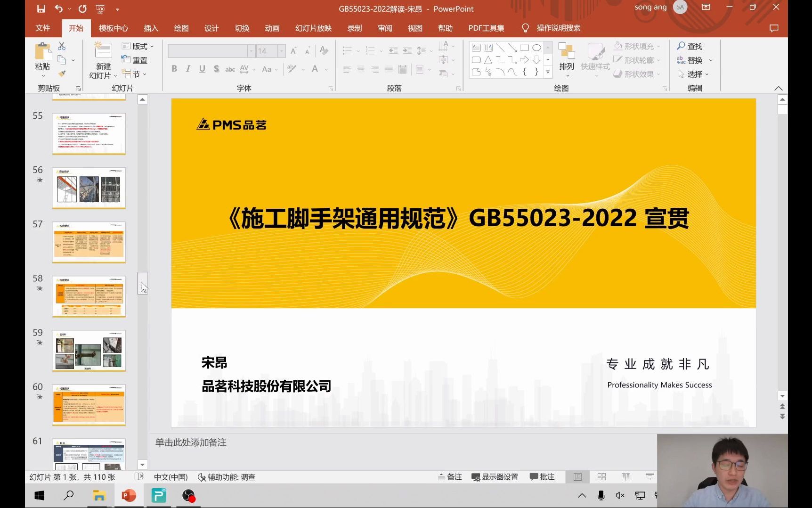Viewport: 812px width, 508px height.
Task: Increase list indent level icon
Action: (x=407, y=50)
